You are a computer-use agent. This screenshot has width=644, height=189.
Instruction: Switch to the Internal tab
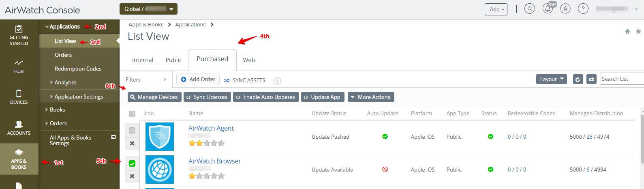tap(143, 60)
